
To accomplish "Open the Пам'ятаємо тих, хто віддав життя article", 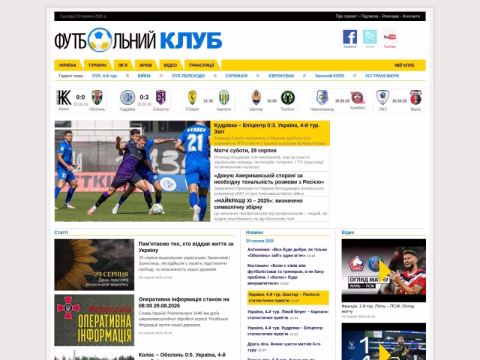I will (x=186, y=247).
